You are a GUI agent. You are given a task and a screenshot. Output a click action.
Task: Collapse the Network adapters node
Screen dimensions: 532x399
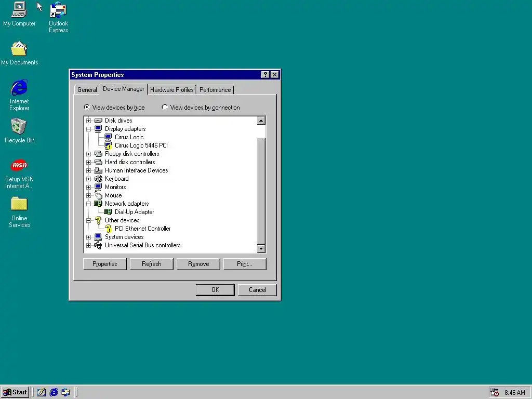click(88, 204)
